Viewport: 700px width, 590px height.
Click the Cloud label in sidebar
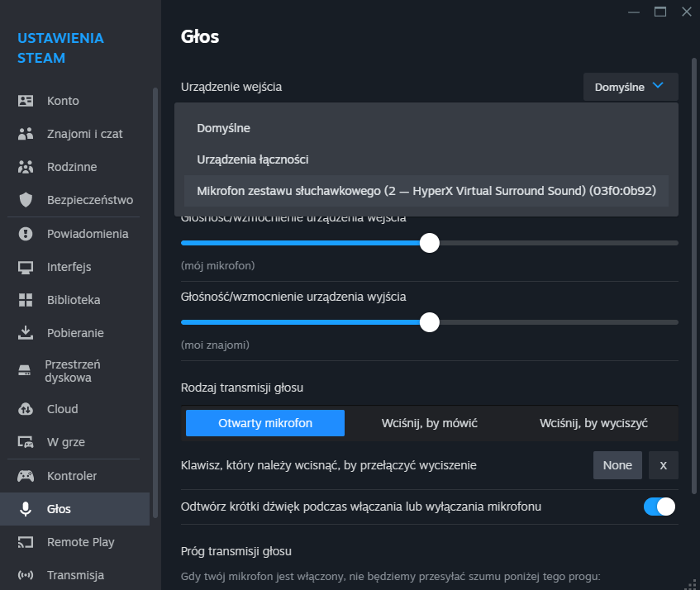(x=63, y=409)
